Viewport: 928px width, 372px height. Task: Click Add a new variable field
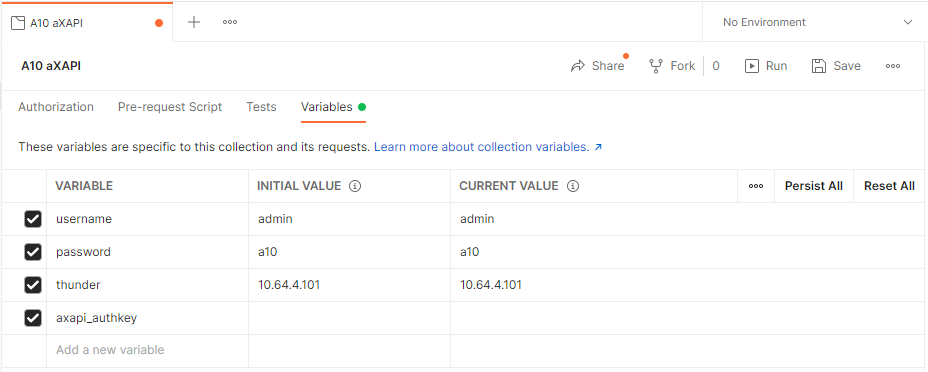click(147, 350)
